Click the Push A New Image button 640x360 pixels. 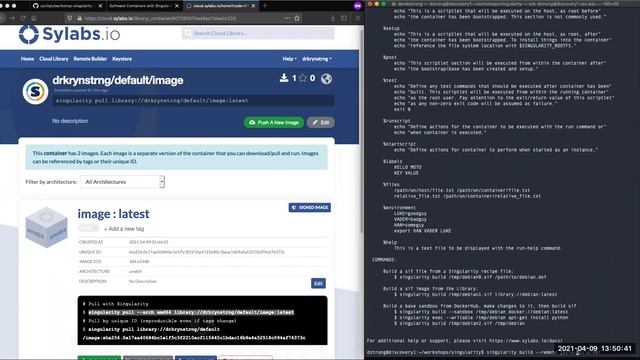coord(274,122)
